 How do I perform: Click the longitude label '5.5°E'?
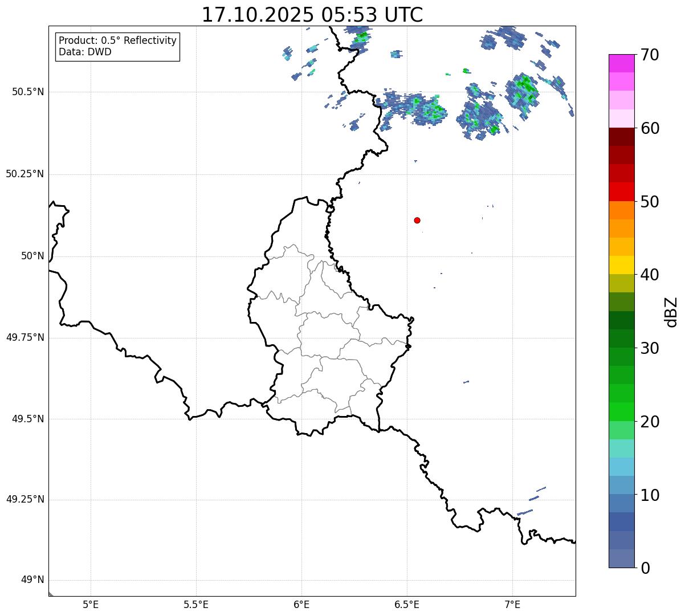[x=196, y=604]
